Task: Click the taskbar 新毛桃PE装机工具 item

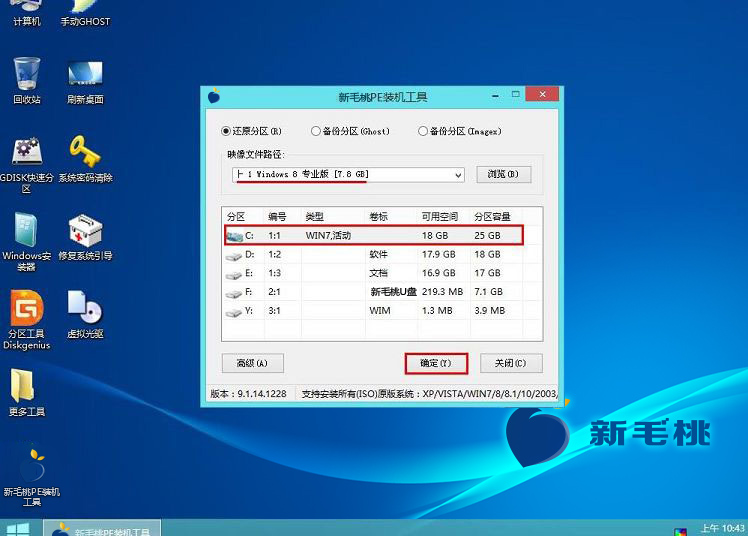Action: pyautogui.click(x=102, y=528)
